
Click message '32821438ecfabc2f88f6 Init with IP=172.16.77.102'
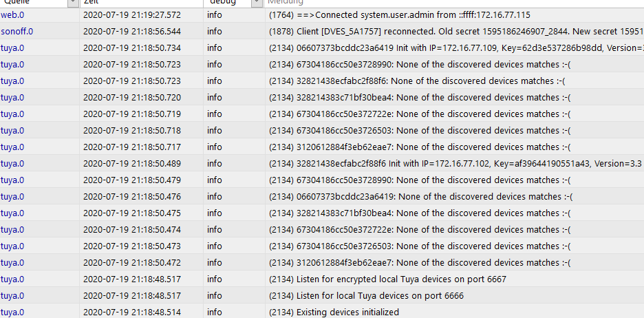point(455,164)
